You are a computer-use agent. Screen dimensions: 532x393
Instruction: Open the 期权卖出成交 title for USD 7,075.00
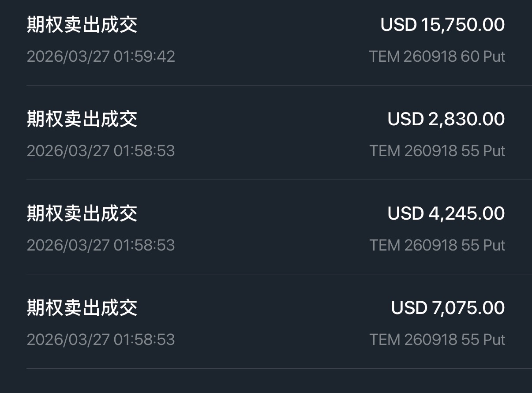[82, 308]
